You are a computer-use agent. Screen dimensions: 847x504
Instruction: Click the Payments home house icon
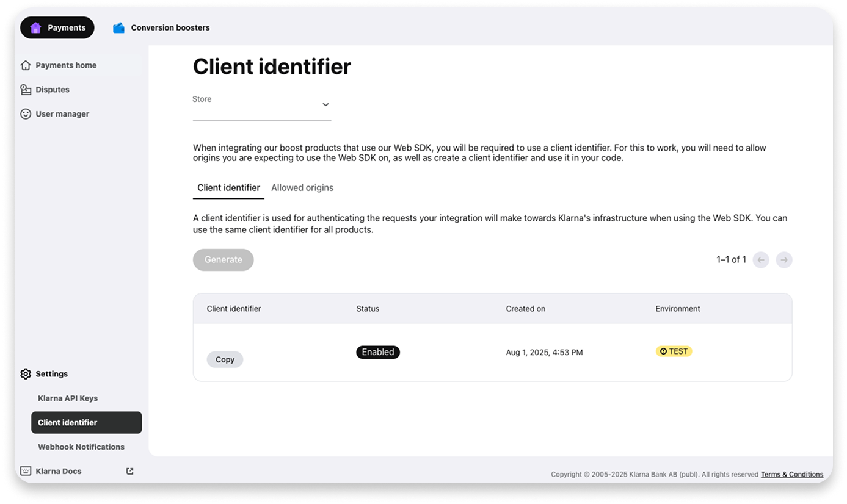pos(26,65)
